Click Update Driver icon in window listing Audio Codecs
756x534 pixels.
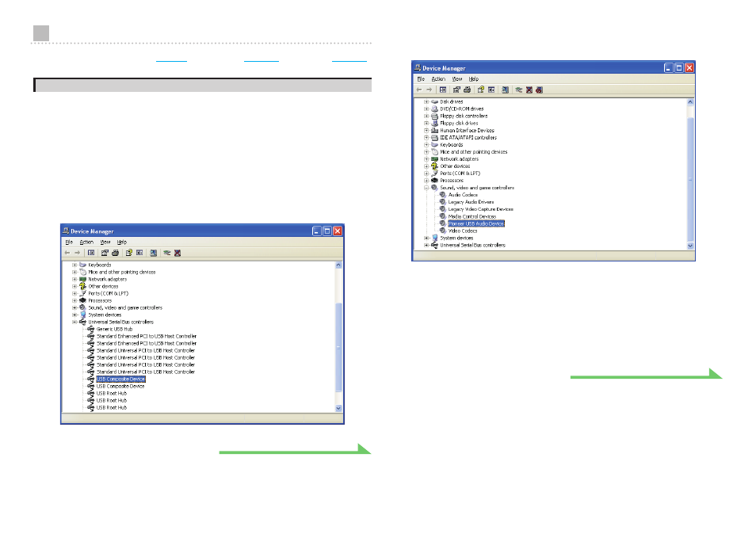coord(519,90)
